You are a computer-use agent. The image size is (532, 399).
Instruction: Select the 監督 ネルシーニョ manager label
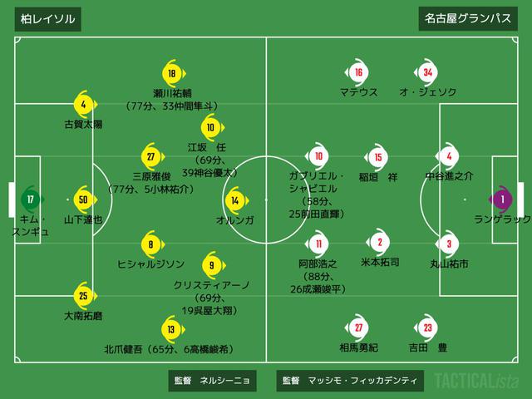[x=213, y=381]
